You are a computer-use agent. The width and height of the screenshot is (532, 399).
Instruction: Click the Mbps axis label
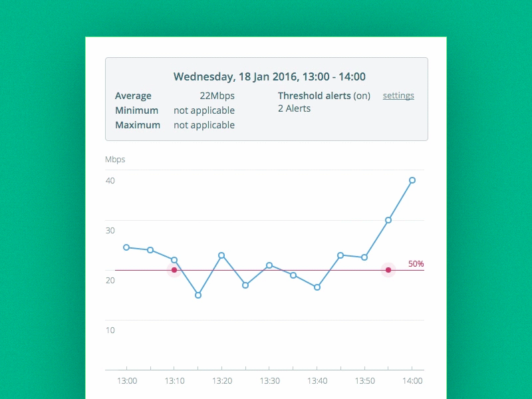tap(114, 160)
